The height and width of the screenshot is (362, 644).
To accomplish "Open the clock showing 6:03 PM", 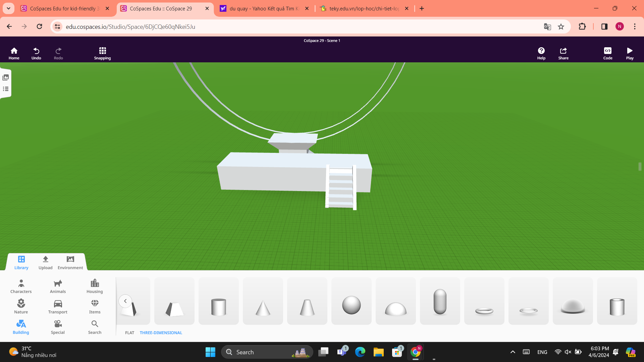I will click(599, 352).
